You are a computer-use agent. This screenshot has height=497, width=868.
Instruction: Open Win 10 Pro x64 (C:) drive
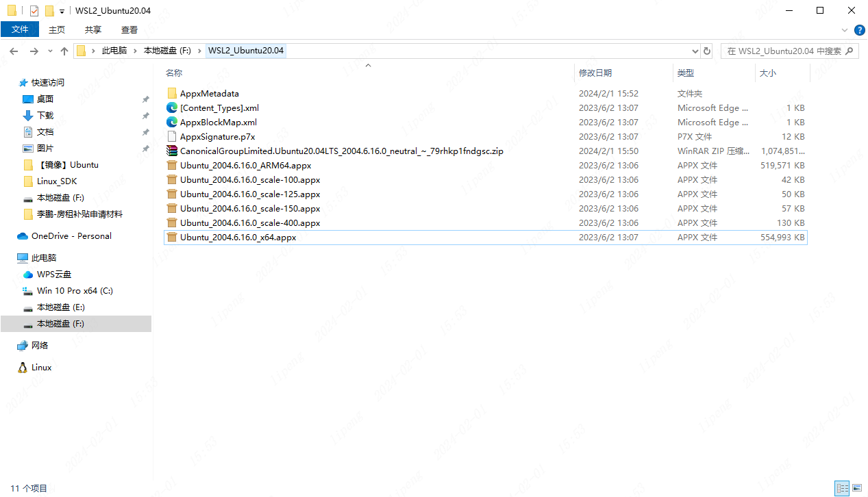pyautogui.click(x=75, y=290)
